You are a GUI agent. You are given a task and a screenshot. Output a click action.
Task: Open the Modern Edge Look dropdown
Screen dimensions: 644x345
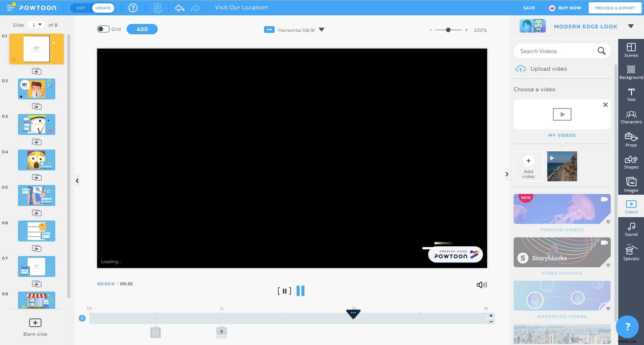pos(631,26)
